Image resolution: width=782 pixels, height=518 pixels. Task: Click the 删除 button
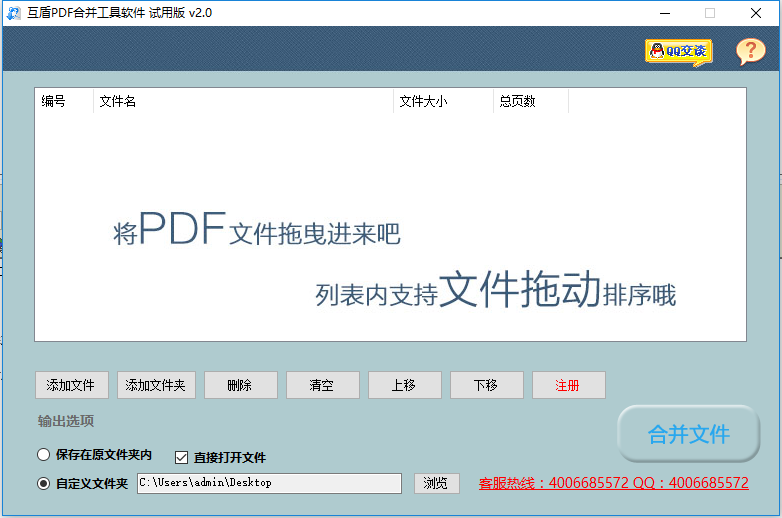point(241,385)
